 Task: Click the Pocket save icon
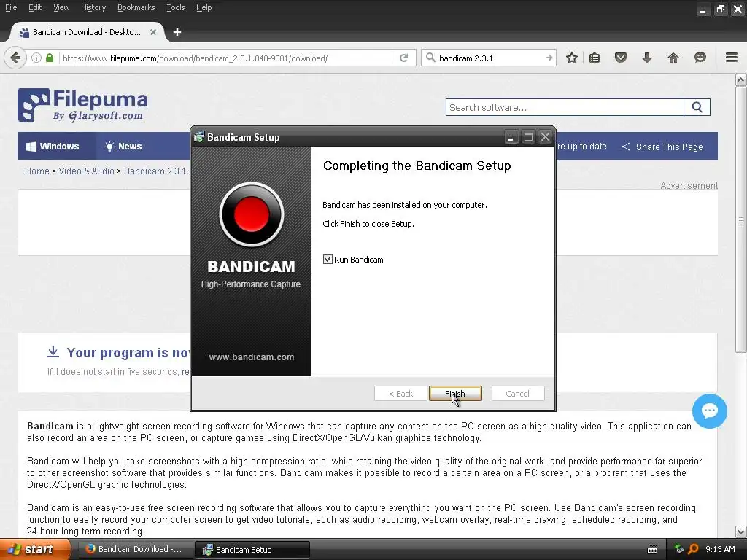pos(620,58)
